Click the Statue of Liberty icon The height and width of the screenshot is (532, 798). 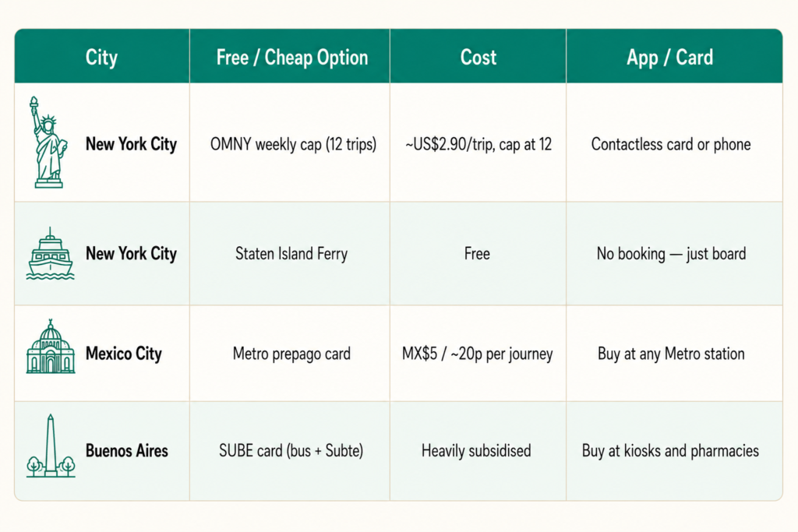click(48, 143)
